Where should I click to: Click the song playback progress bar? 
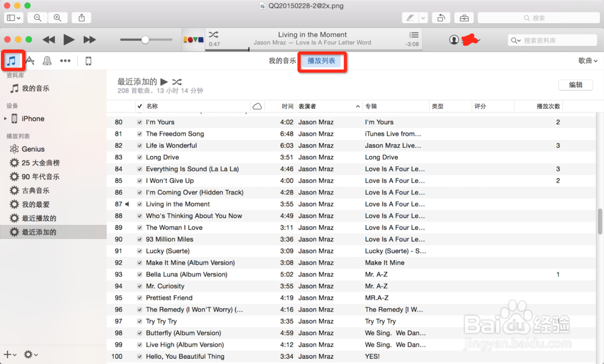click(x=313, y=49)
